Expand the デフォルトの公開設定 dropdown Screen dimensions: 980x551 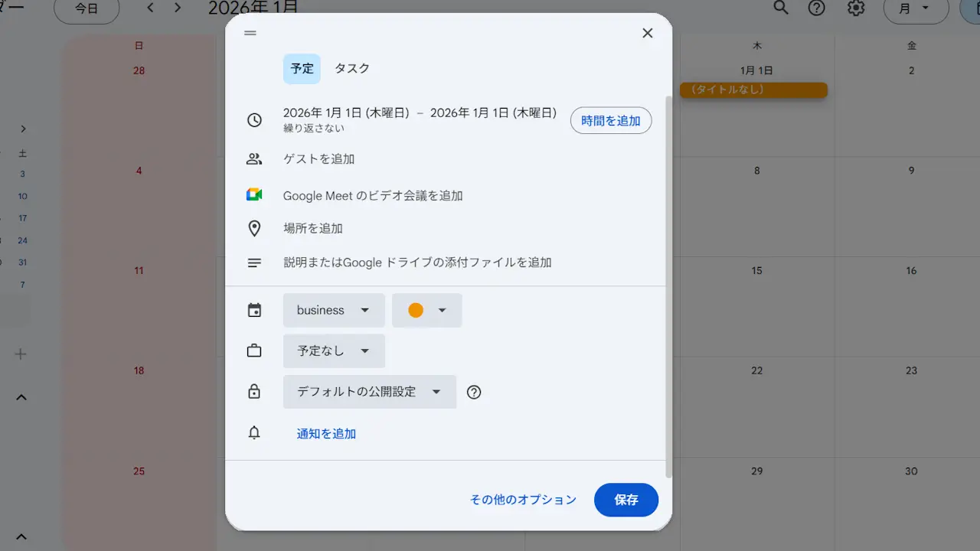point(369,392)
